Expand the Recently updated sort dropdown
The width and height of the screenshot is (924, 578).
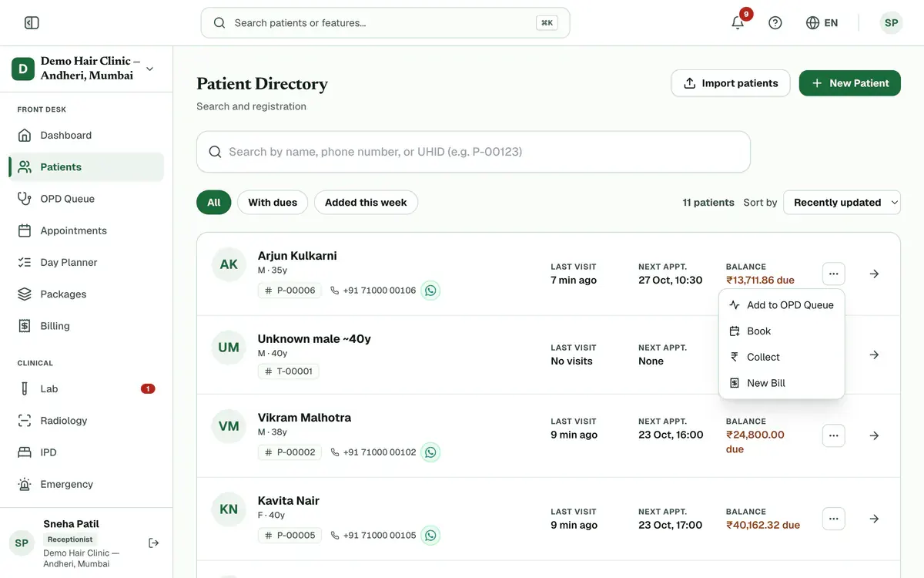click(x=842, y=203)
